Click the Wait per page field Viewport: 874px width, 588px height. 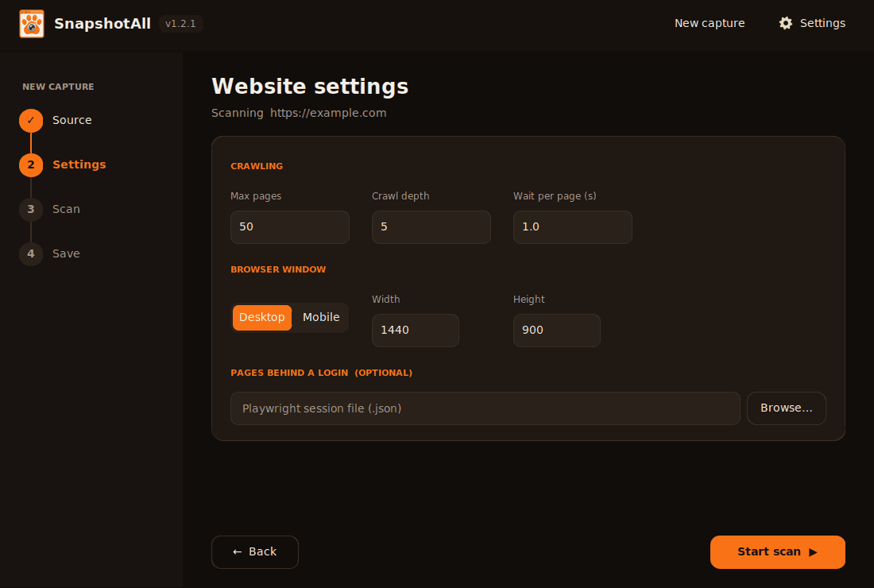573,227
